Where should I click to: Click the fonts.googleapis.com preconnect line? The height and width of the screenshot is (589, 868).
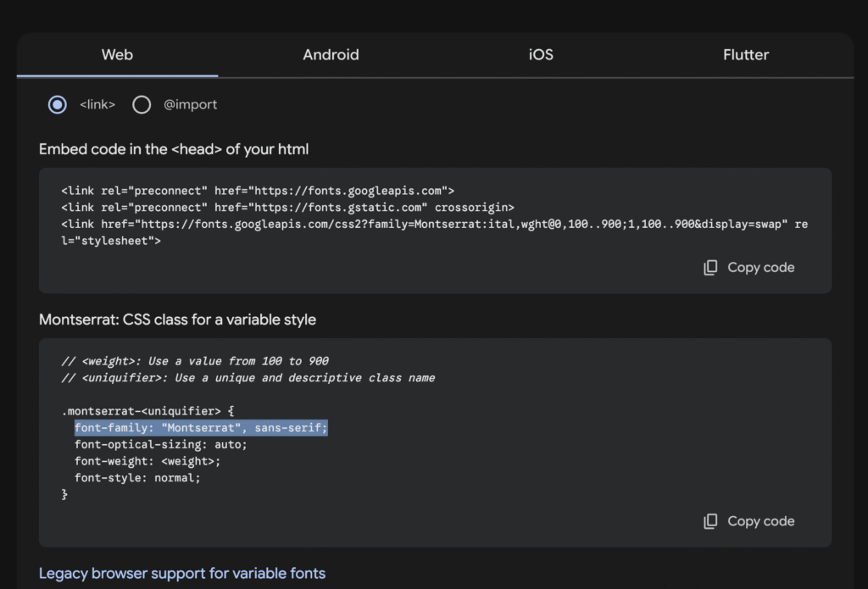[258, 191]
